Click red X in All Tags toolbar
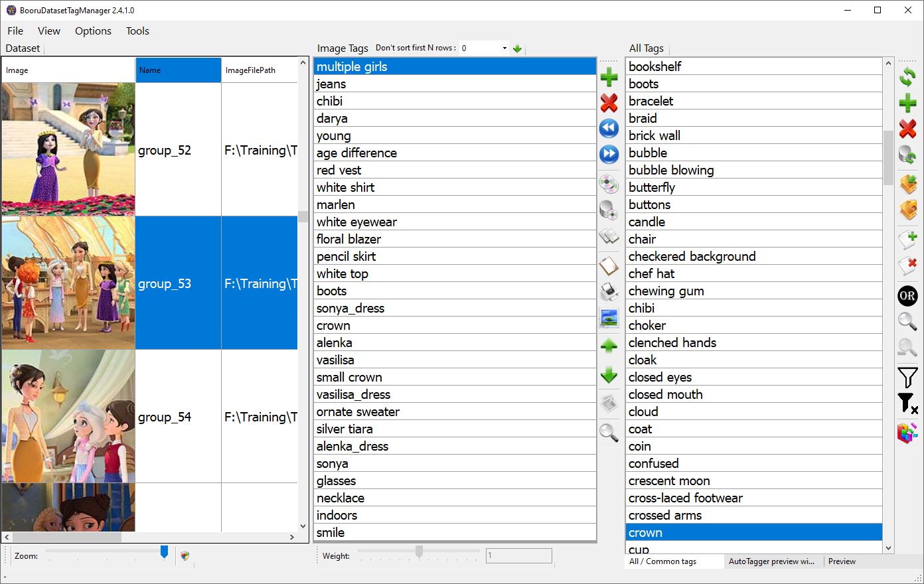This screenshot has height=584, width=924. (907, 128)
